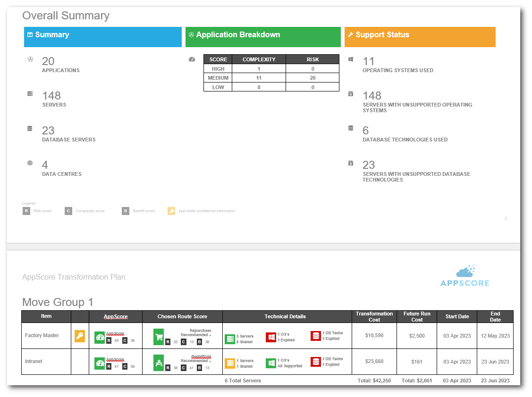
Task: Click the Transformation Cost column header
Action: tap(374, 316)
